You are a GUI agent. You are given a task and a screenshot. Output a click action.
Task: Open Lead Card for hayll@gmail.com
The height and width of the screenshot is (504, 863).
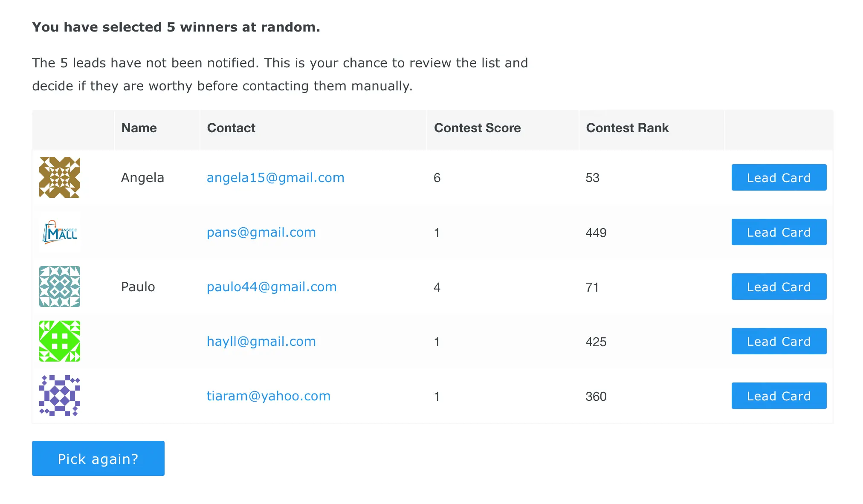(779, 342)
